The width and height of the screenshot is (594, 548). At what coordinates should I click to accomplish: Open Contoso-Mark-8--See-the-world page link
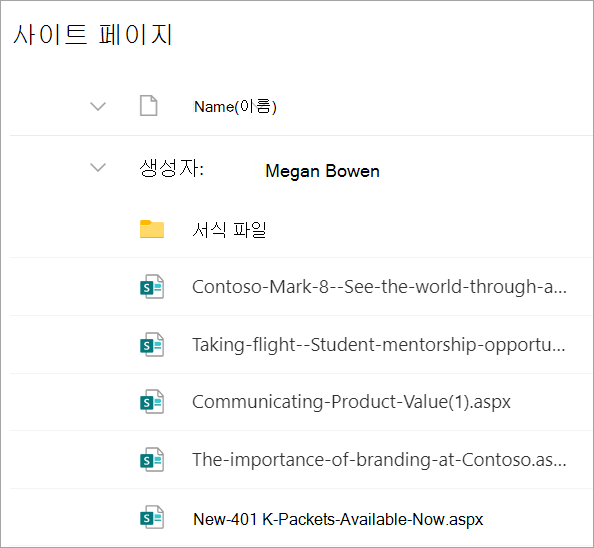pos(379,287)
